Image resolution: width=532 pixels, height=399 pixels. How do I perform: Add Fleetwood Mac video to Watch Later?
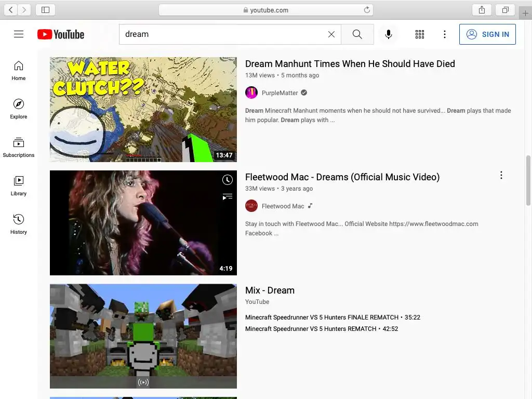point(228,180)
